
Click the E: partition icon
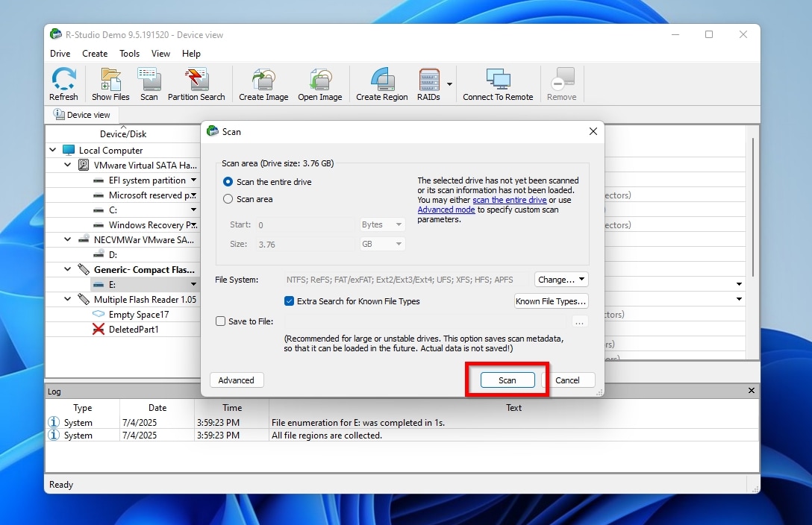pos(99,284)
